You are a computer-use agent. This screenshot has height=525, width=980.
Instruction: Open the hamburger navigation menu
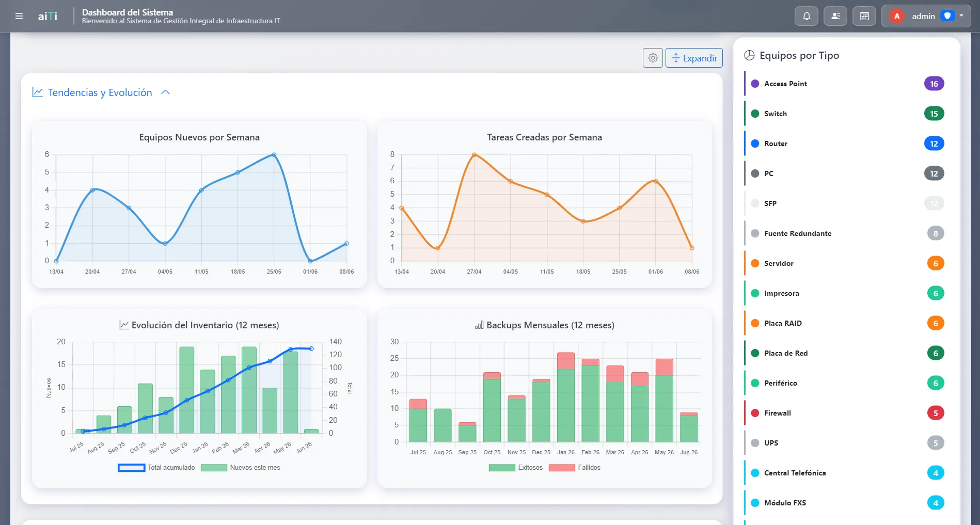(x=19, y=16)
